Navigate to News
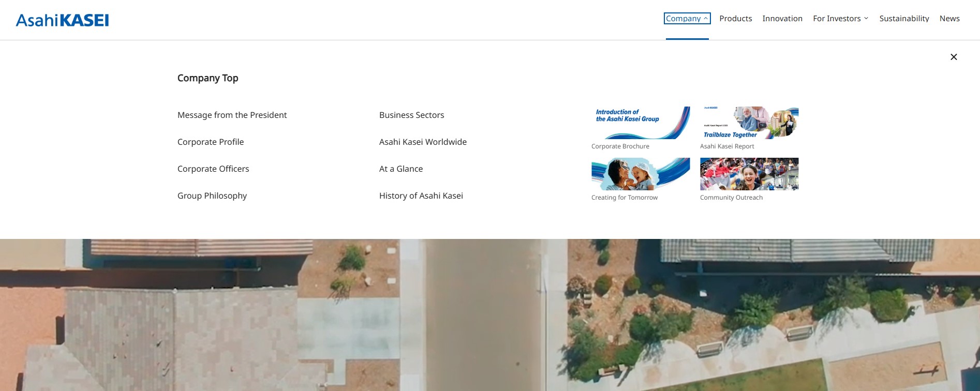Screen dimensions: 980x391 coord(949,19)
